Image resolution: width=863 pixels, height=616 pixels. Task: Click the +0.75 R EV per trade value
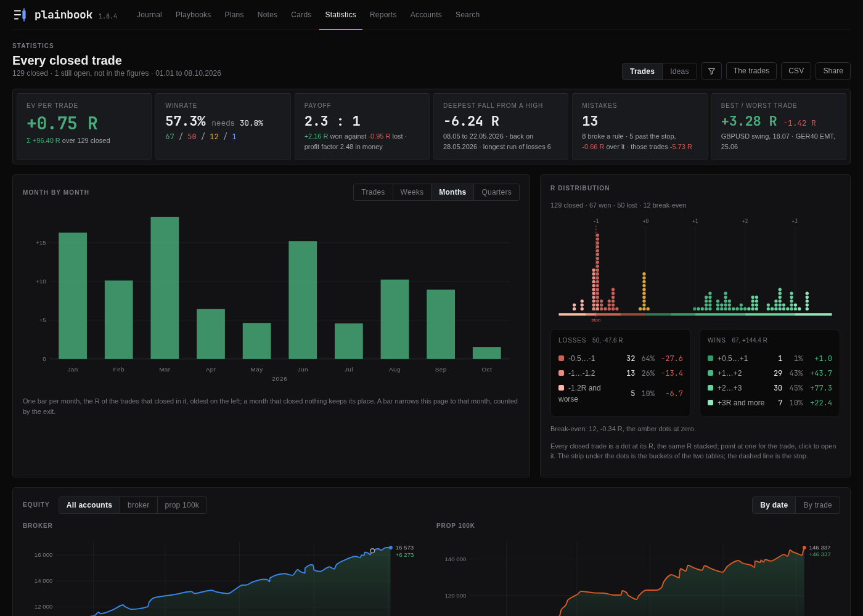pos(62,123)
